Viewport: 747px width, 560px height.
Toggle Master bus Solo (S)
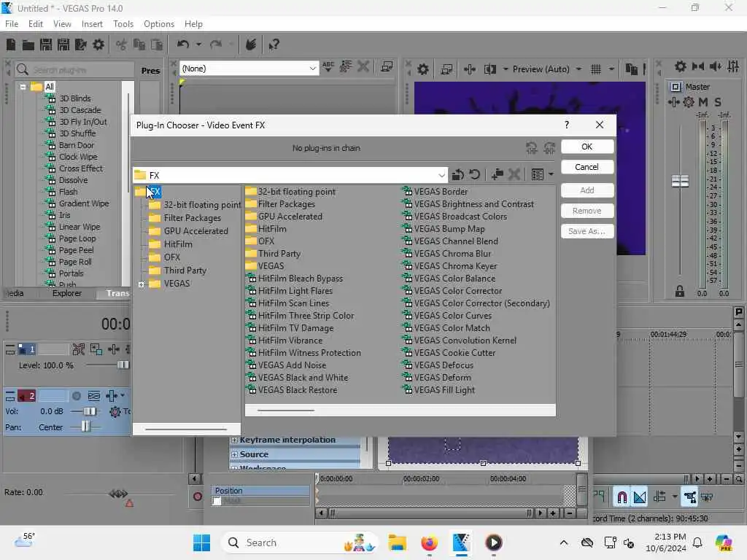point(718,102)
